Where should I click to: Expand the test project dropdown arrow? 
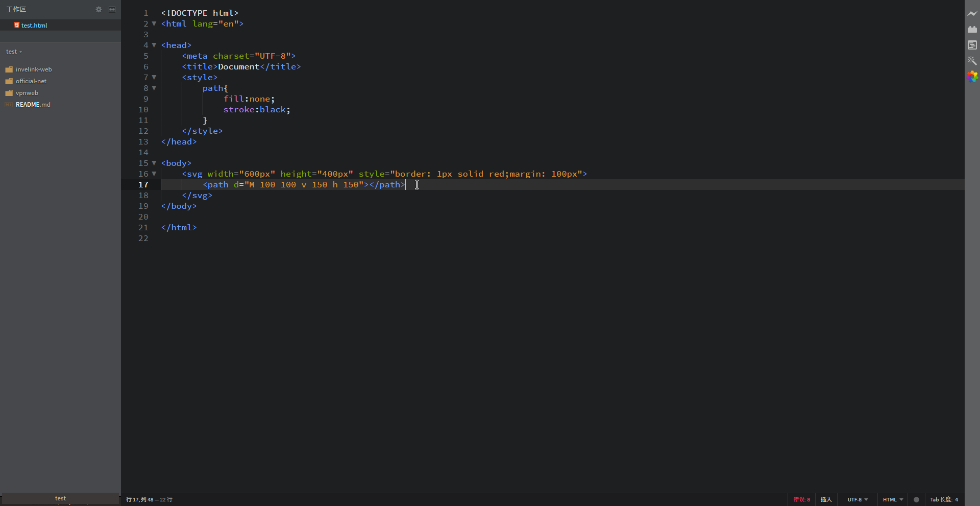21,52
